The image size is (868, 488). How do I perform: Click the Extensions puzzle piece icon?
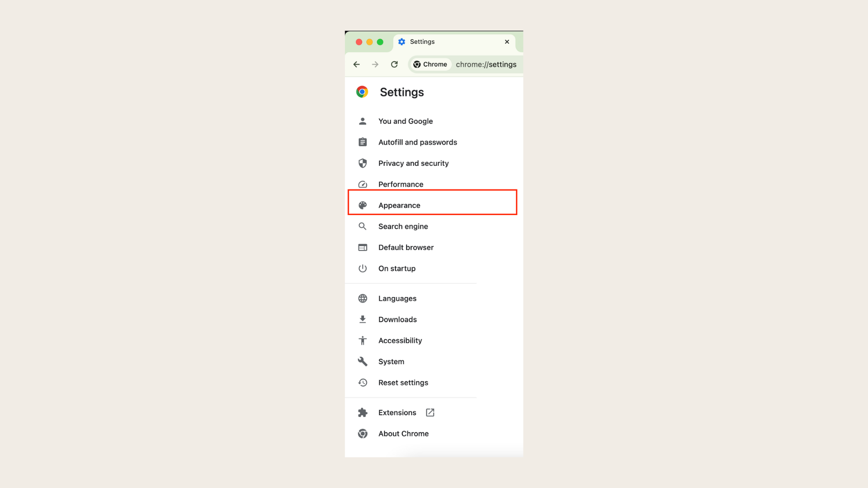click(363, 412)
